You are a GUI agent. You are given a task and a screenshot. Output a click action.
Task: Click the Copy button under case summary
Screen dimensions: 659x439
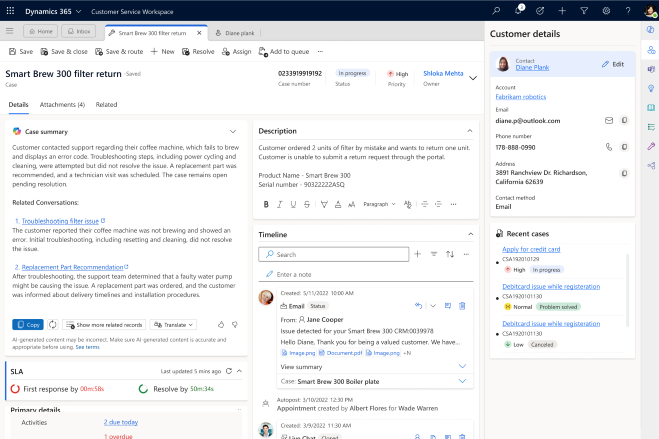click(x=28, y=325)
